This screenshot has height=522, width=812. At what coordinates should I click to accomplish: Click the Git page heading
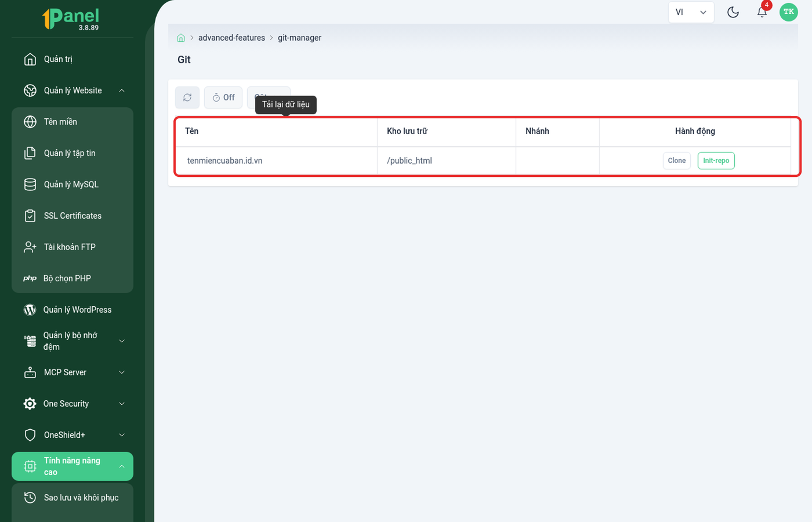point(184,60)
